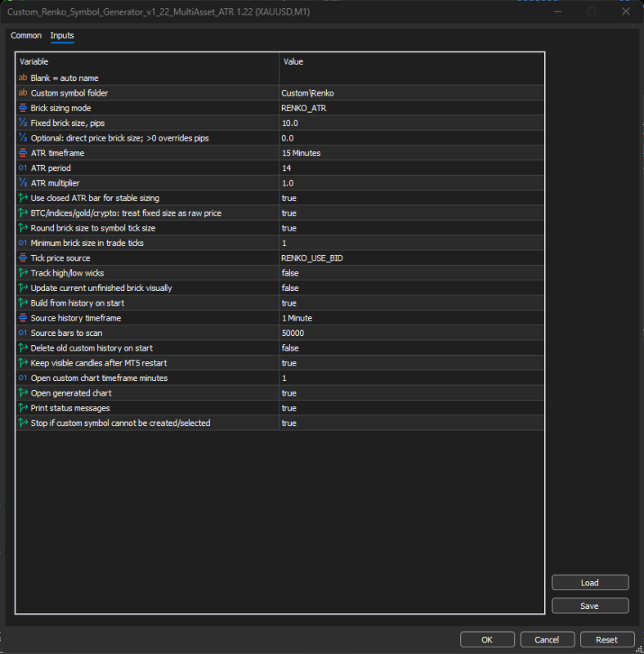Click the bool icon beside Build from history on start
Screen dimensions: 644x654
coord(23,302)
